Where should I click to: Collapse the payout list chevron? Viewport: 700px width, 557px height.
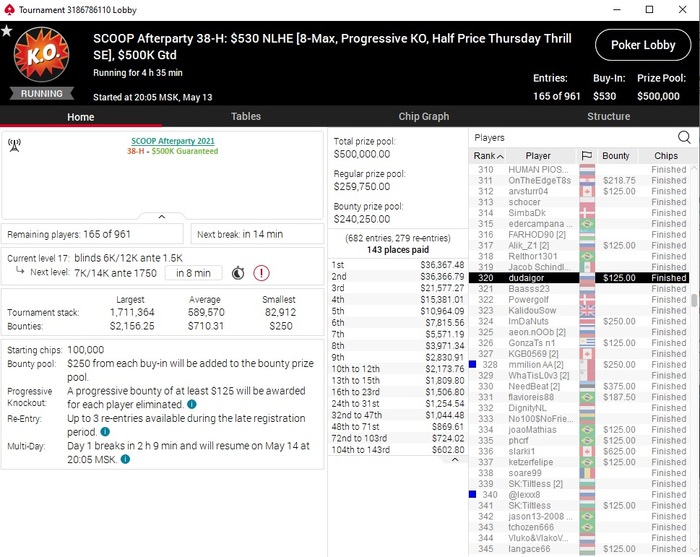tap(455, 459)
